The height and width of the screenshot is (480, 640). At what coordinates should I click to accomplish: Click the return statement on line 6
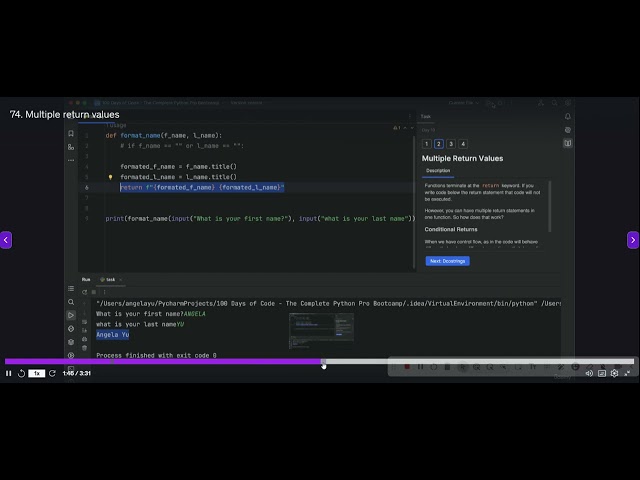tap(202, 188)
